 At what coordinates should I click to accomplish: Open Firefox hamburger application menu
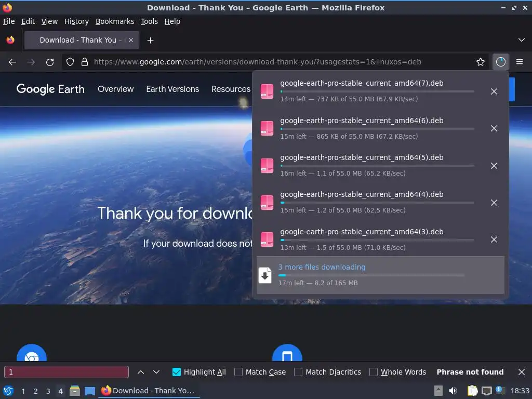[x=520, y=62]
